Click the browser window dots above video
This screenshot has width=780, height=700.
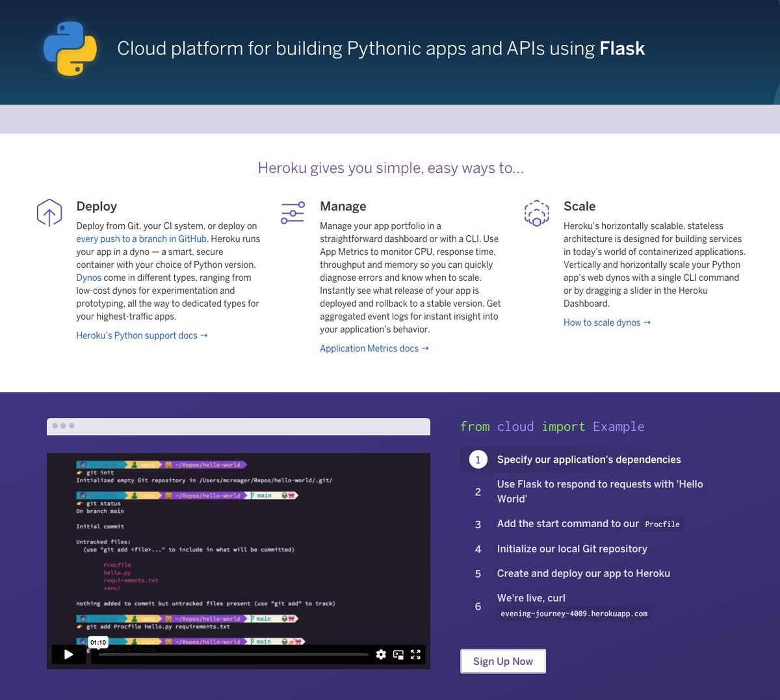pyautogui.click(x=63, y=426)
